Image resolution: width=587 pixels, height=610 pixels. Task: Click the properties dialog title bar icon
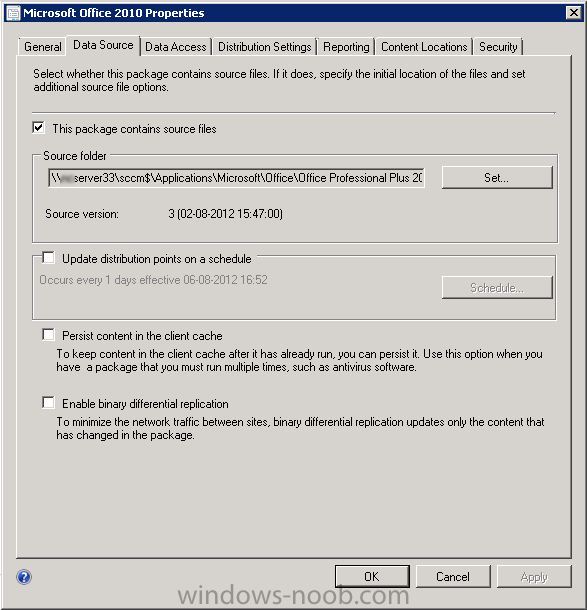(13, 13)
